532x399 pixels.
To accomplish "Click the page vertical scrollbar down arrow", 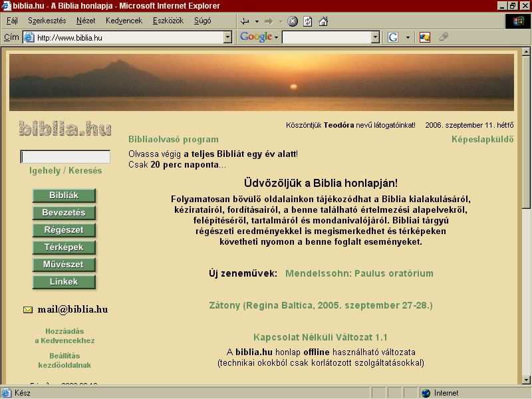I will pyautogui.click(x=526, y=380).
